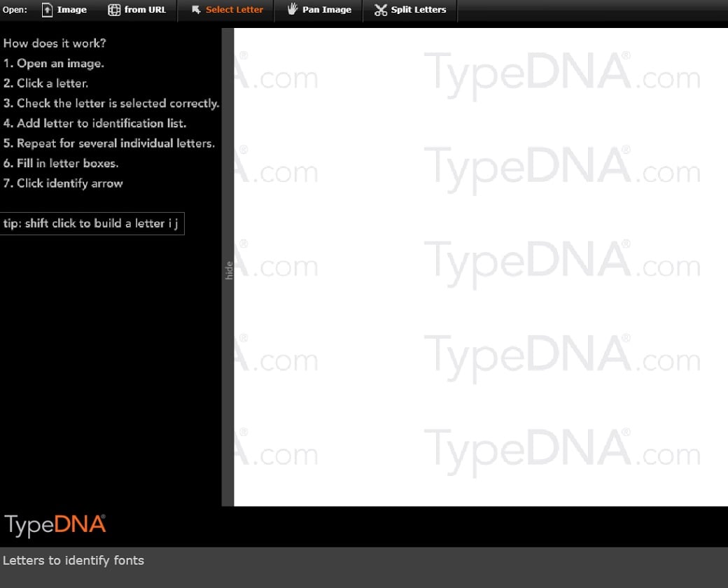Click the shift click tip box
Viewport: 728px width, 588px height.
click(91, 223)
